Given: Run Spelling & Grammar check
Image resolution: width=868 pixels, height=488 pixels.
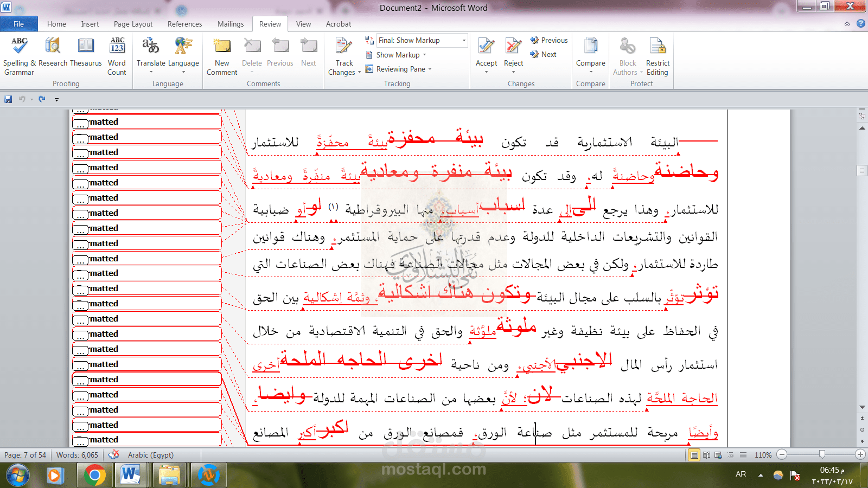Looking at the screenshot, I should (x=19, y=56).
